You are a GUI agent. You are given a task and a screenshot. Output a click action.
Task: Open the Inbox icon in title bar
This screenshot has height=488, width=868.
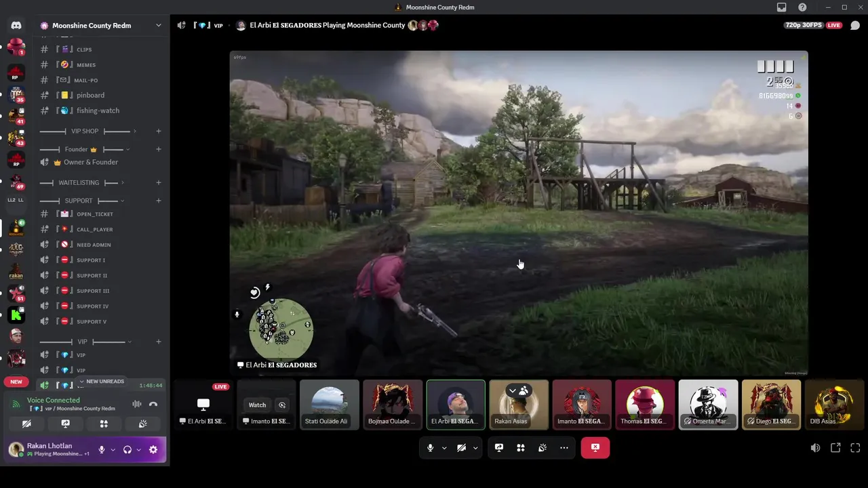(x=782, y=7)
